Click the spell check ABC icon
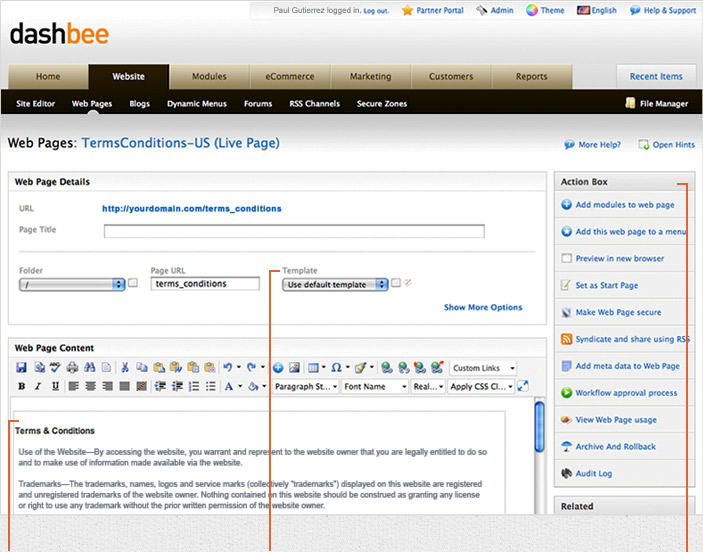Image resolution: width=703 pixels, height=552 pixels. [55, 367]
